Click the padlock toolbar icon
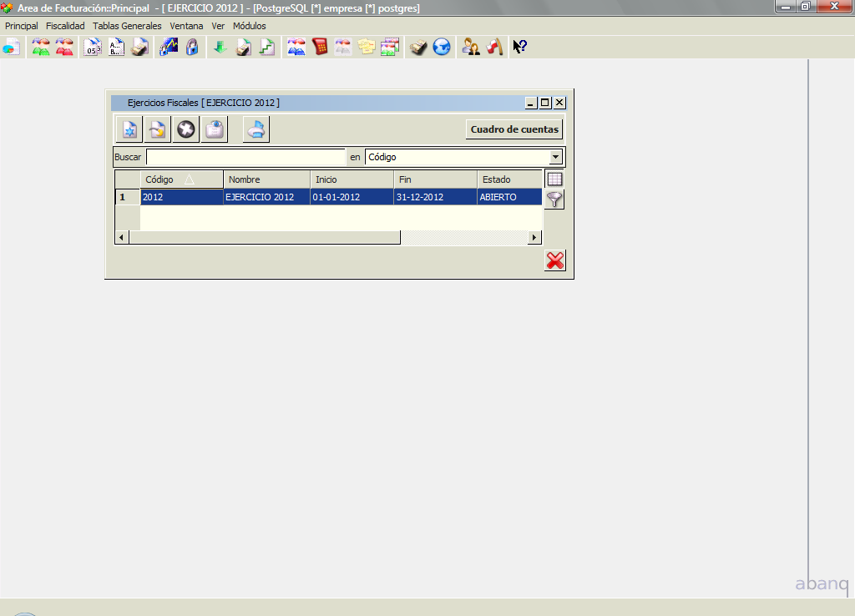 (x=192, y=47)
